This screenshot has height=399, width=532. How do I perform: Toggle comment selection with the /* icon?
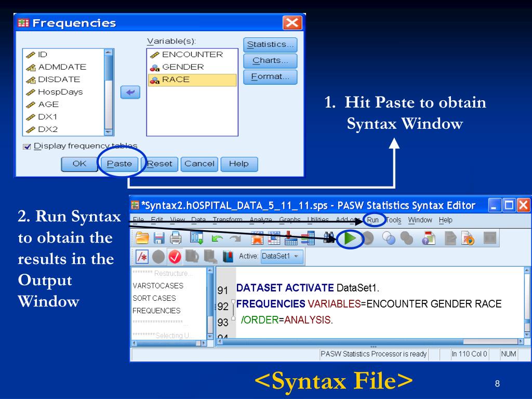[x=142, y=257]
